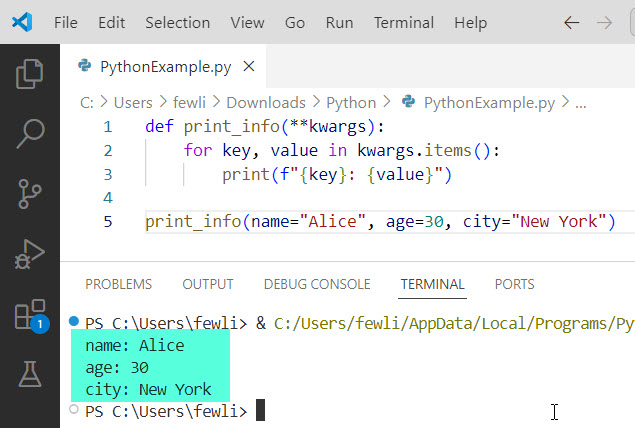Open the View menu
Image resolution: width=635 pixels, height=428 pixels.
pyautogui.click(x=247, y=23)
